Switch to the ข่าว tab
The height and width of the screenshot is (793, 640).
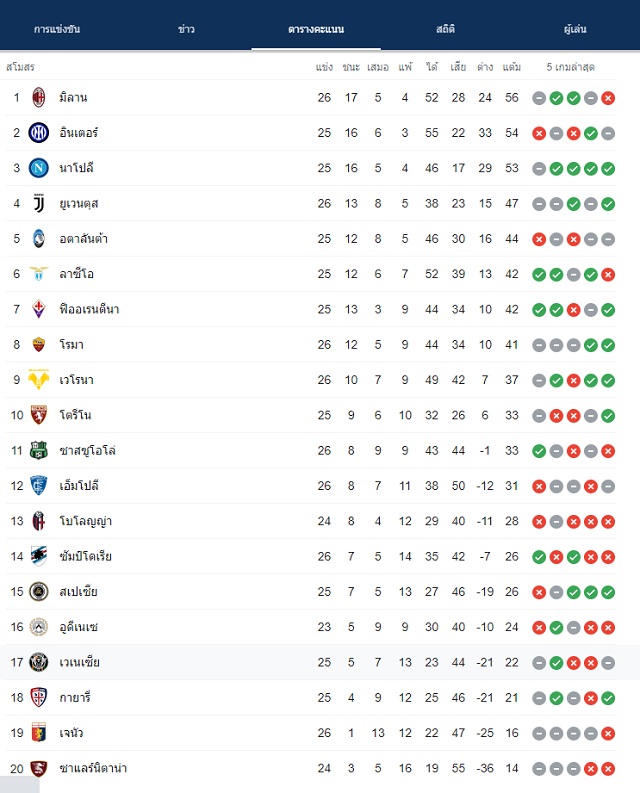coord(186,29)
